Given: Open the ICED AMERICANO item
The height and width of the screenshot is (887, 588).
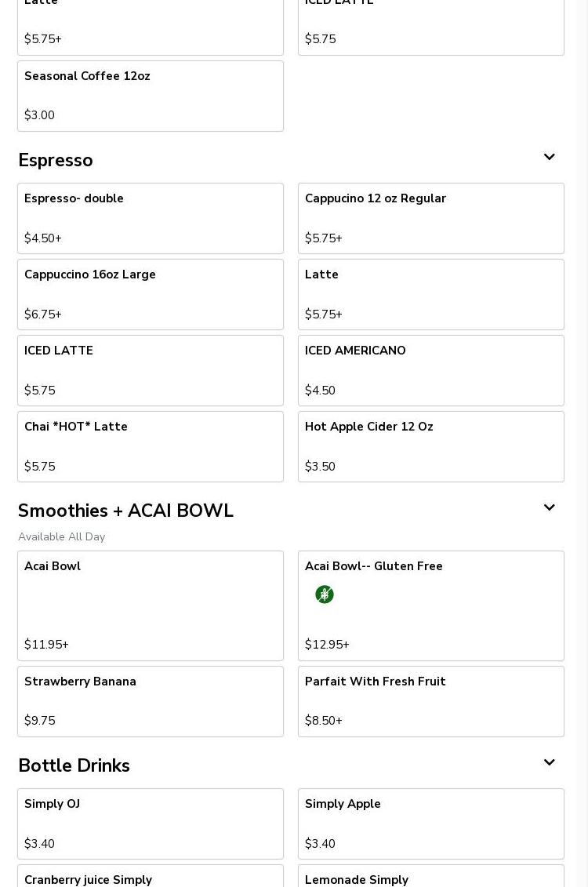Looking at the screenshot, I should point(431,370).
